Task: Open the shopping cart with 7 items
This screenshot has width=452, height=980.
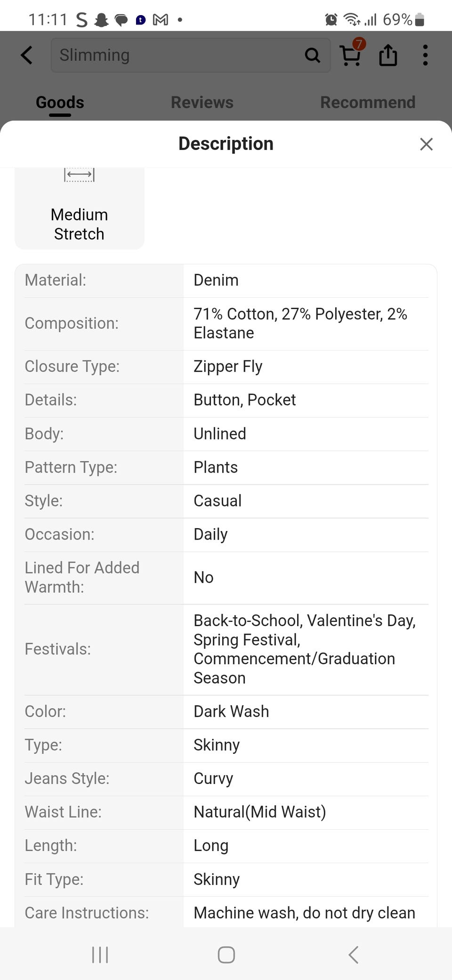Action: coord(351,55)
